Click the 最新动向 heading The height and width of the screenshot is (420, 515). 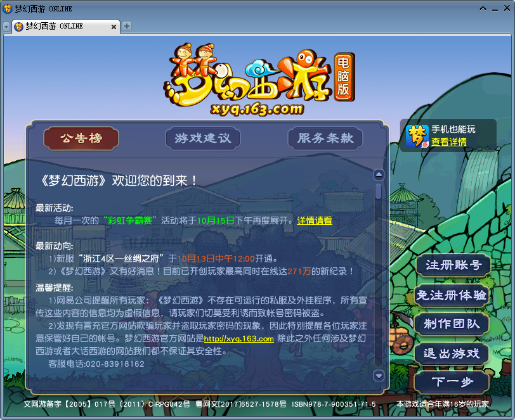pyautogui.click(x=54, y=246)
